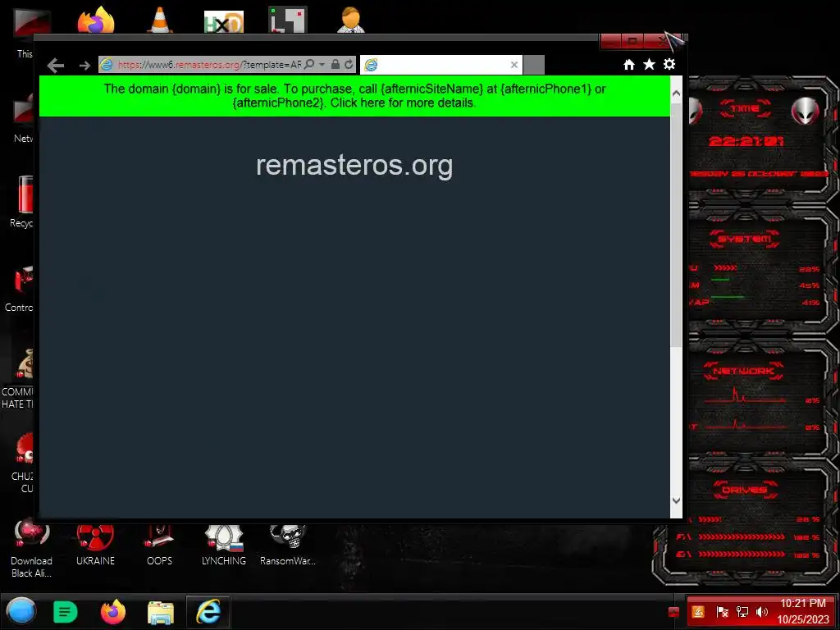Open the UKRAINE desktop icon

pyautogui.click(x=95, y=546)
